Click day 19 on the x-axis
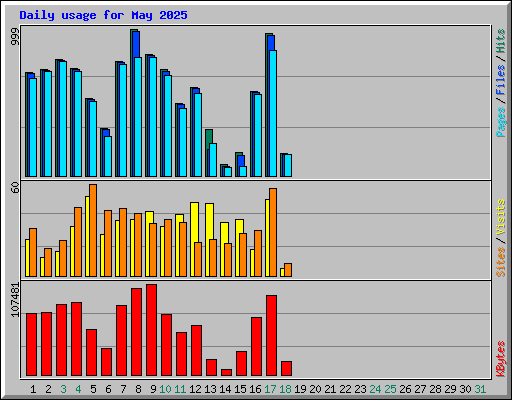 [300, 389]
